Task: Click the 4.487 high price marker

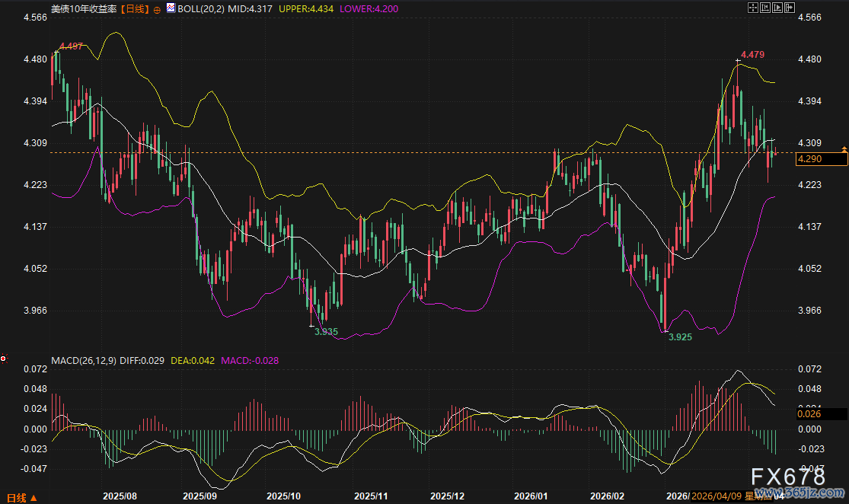Action: click(71, 46)
